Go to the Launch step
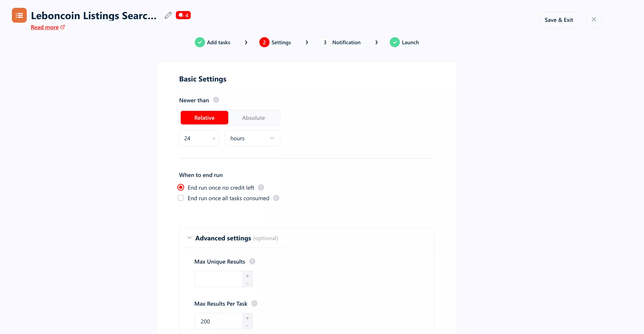Viewport: 644px width, 334px height. click(x=404, y=42)
